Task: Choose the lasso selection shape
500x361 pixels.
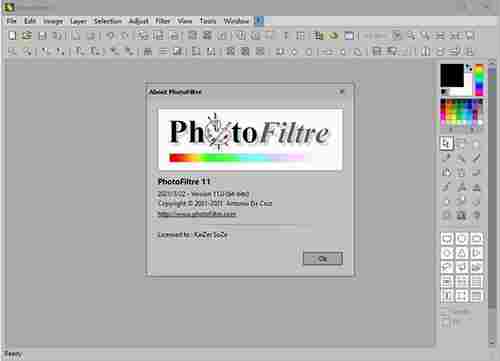Action: click(447, 267)
